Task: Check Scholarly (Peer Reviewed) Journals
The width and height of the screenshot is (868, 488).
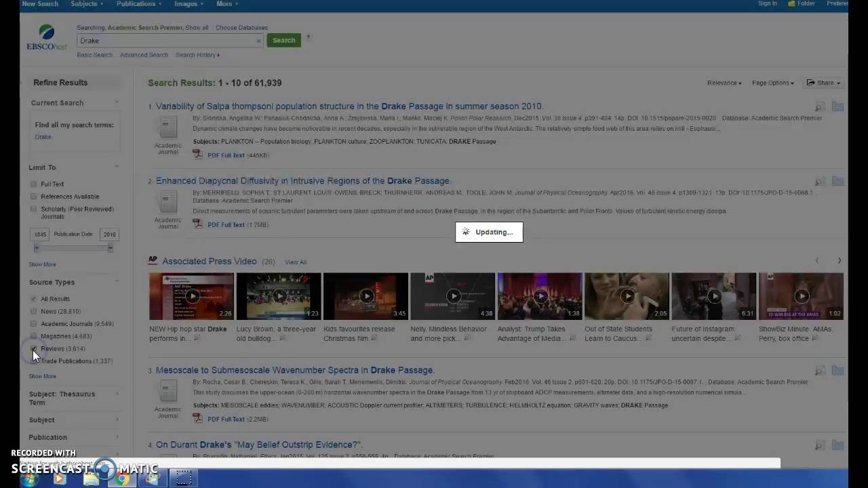Action: point(34,209)
